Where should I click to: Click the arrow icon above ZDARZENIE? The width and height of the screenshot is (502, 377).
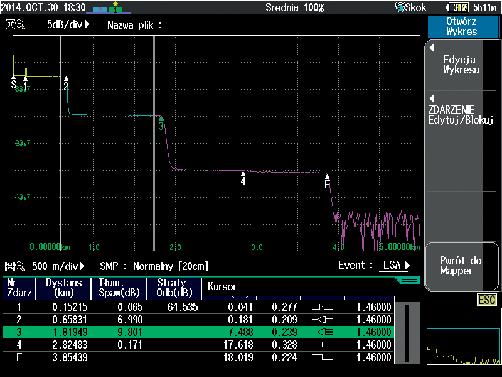click(x=432, y=98)
